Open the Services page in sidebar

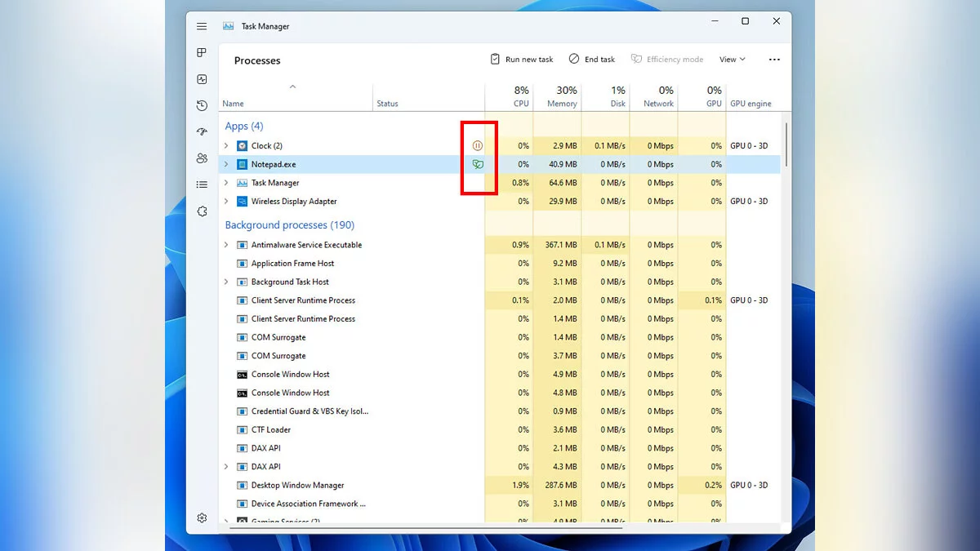pos(202,211)
